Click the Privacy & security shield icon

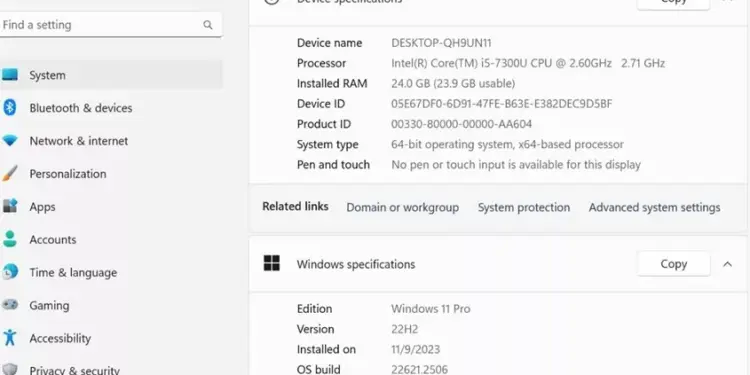click(x=9, y=369)
